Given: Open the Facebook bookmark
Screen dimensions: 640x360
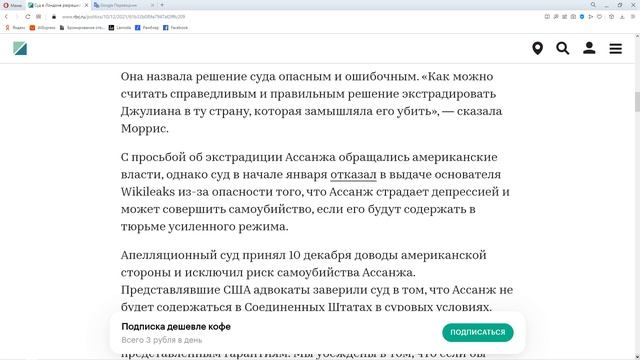Looking at the screenshot, I should 176,28.
